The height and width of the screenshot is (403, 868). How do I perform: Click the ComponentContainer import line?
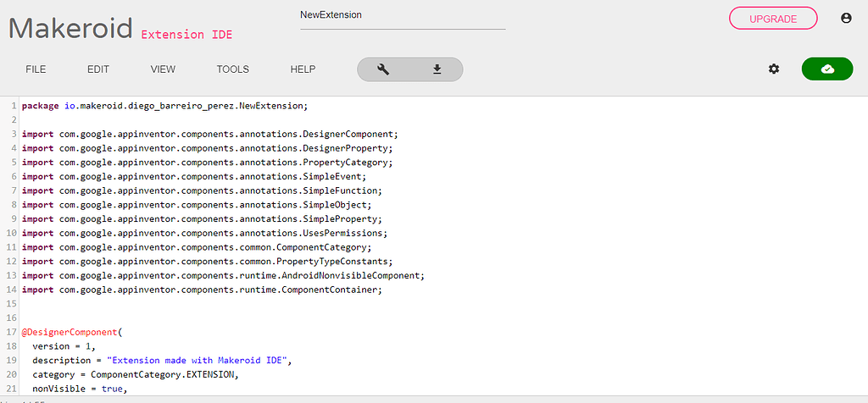coord(202,290)
